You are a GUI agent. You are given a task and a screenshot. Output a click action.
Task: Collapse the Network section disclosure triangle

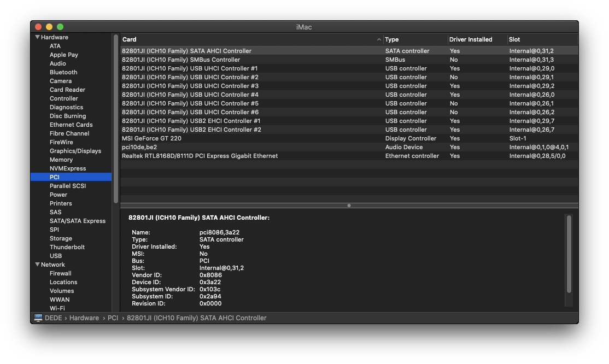[x=38, y=264]
